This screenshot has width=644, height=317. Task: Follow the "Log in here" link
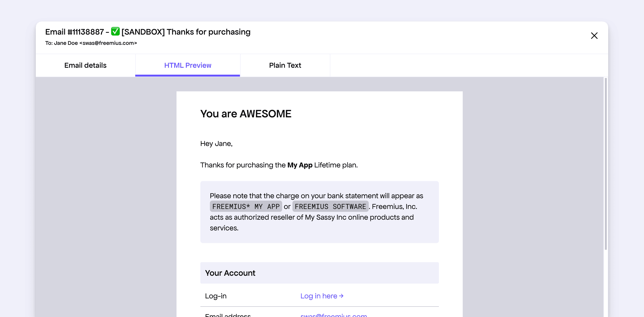point(318,296)
